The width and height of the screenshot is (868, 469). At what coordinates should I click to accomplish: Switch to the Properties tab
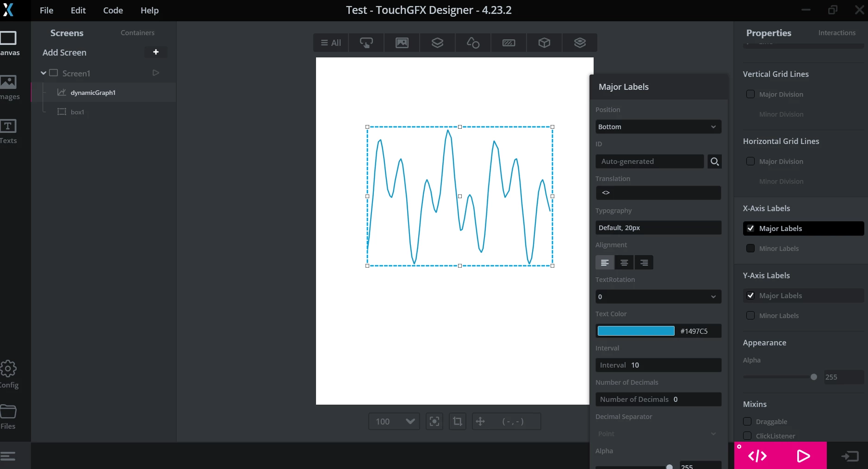pos(769,33)
